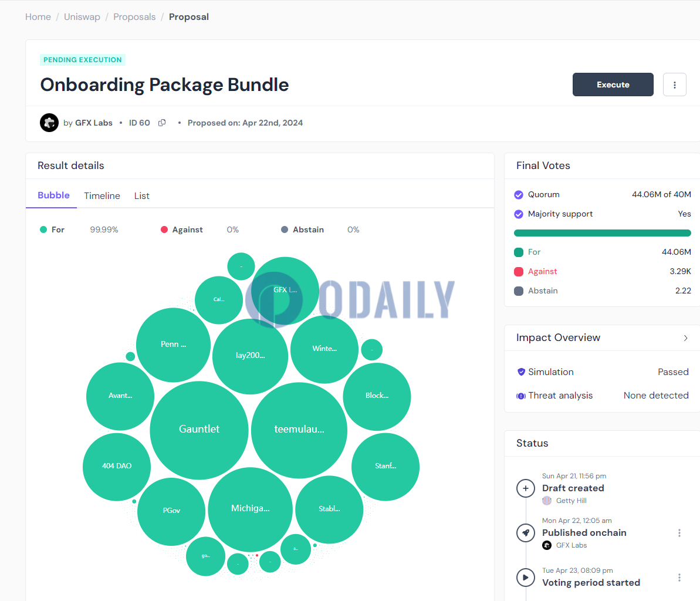The width and height of the screenshot is (700, 601).
Task: Go to Home breadcrumb
Action: (38, 17)
